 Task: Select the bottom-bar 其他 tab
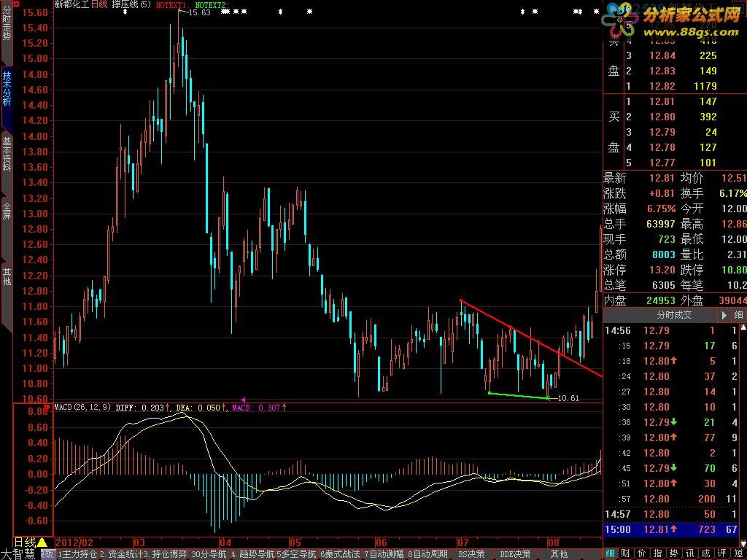coord(559,554)
